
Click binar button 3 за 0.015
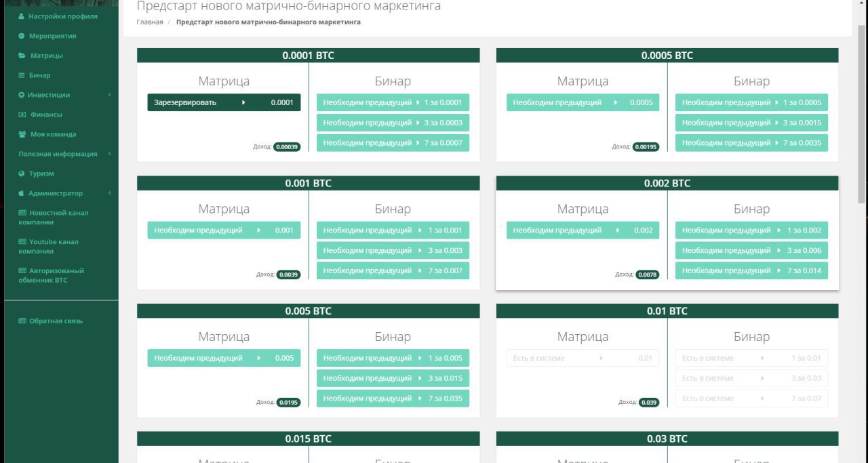click(393, 378)
